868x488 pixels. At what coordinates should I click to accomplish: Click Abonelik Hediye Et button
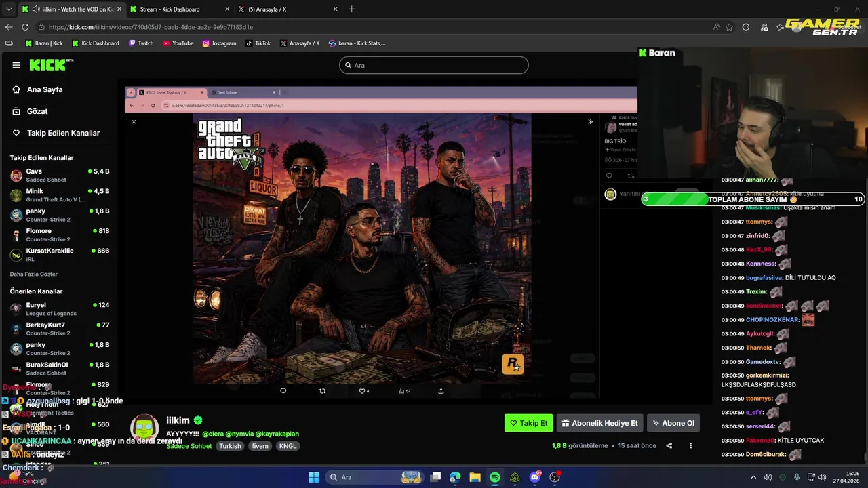point(600,423)
